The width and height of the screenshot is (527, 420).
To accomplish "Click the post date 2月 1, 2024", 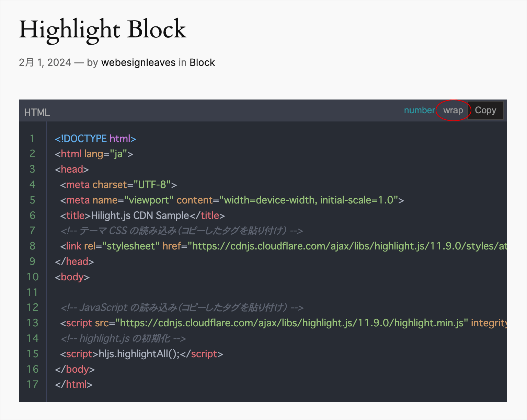I will (45, 62).
